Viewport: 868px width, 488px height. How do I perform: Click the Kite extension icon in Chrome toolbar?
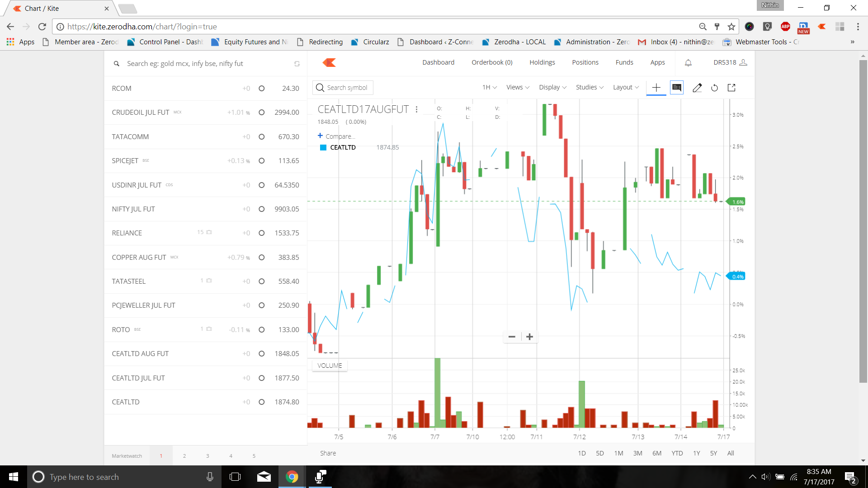[x=822, y=27]
